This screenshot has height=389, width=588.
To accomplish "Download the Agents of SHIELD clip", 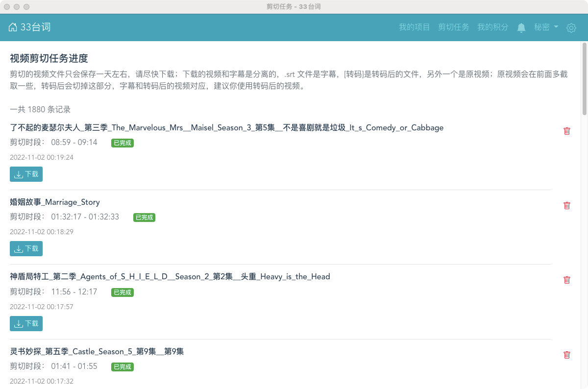I will click(x=26, y=323).
